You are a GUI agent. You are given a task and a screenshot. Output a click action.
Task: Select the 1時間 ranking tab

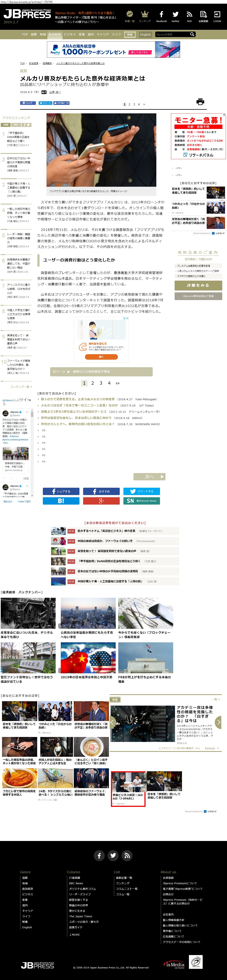pos(6,125)
